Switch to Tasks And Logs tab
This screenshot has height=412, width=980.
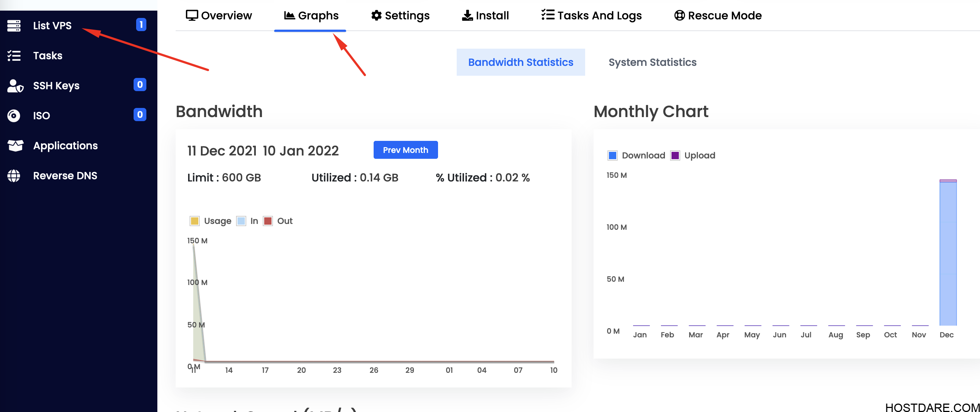(592, 16)
